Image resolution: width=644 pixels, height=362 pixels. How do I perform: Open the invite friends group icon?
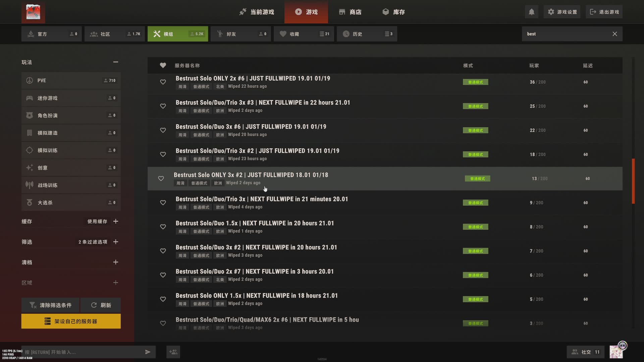173,352
